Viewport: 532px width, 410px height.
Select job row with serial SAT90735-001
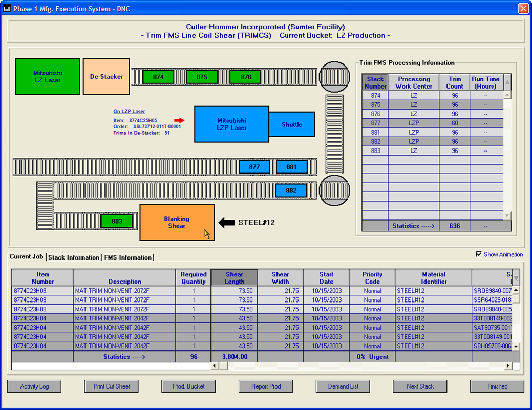[x=262, y=328]
